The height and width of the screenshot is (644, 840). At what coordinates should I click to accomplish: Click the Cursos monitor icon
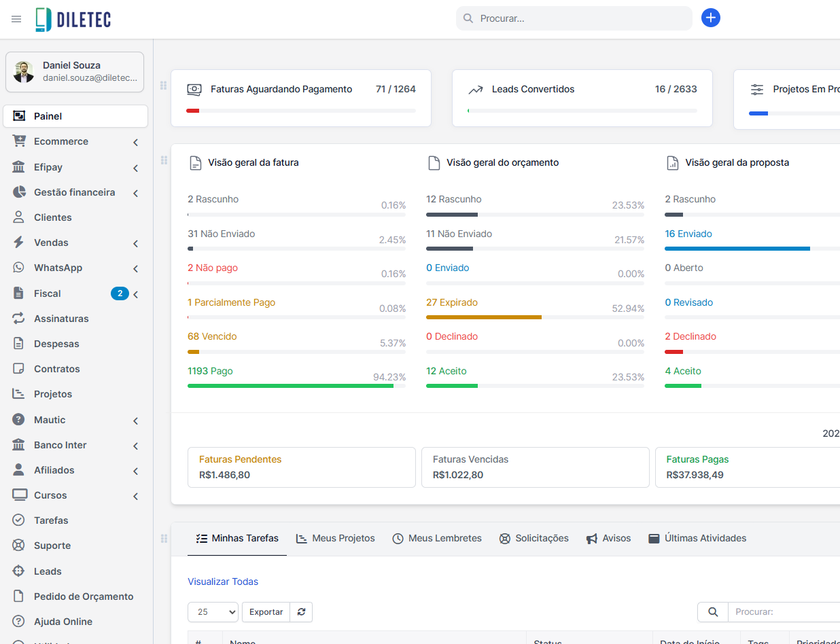click(19, 495)
